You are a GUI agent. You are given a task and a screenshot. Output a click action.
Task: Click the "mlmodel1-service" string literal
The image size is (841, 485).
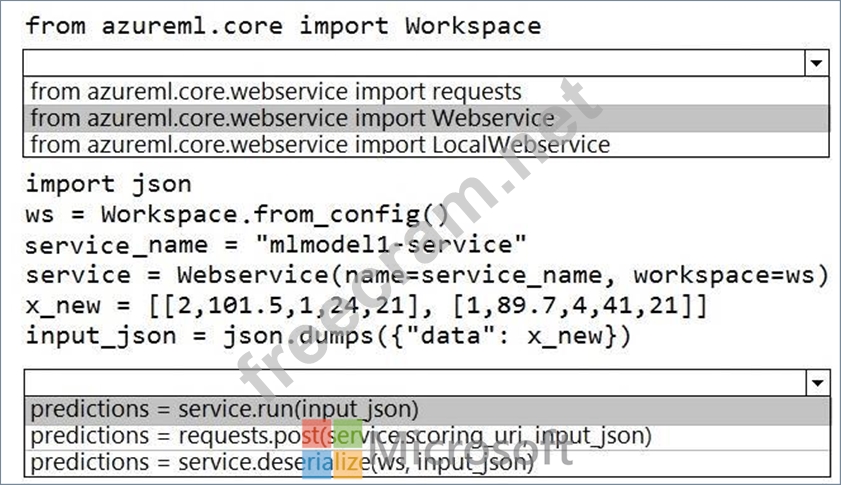[x=391, y=245]
